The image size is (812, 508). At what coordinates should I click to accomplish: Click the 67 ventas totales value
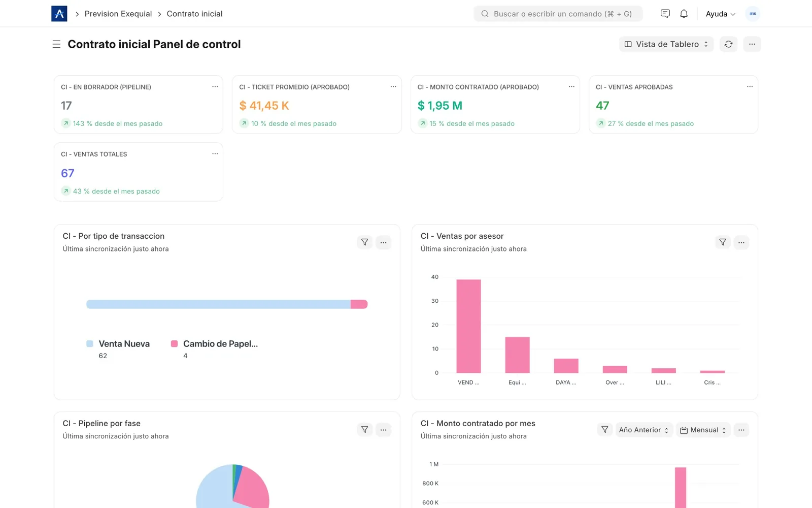pos(67,173)
